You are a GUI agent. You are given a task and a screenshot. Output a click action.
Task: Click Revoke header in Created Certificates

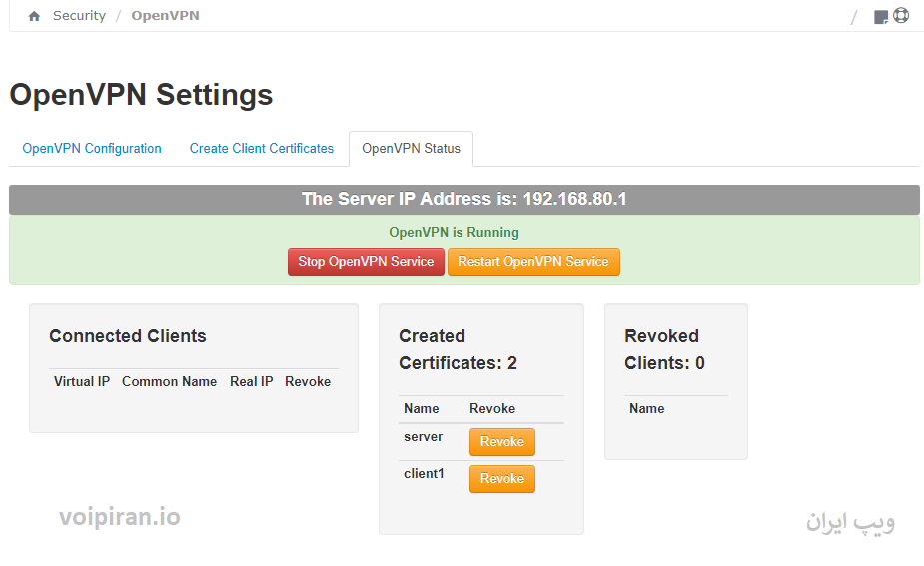(x=492, y=408)
